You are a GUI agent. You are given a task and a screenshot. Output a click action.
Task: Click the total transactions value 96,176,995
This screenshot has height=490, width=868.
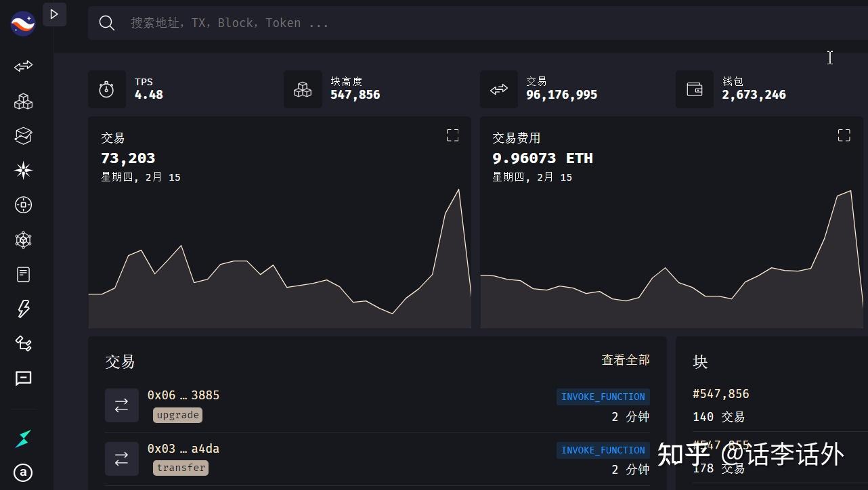click(562, 95)
